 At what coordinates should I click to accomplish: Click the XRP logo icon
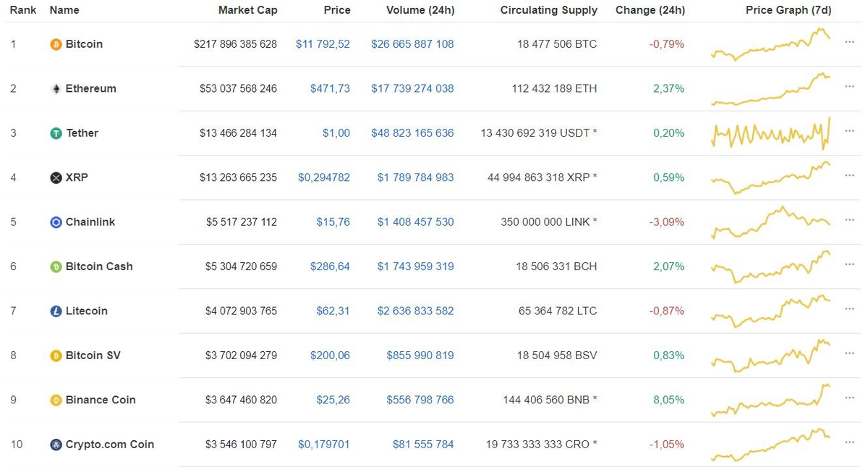[56, 178]
